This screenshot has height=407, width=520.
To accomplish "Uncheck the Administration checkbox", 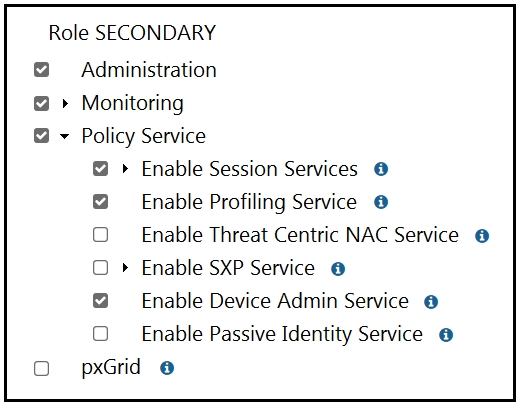I will click(x=42, y=70).
